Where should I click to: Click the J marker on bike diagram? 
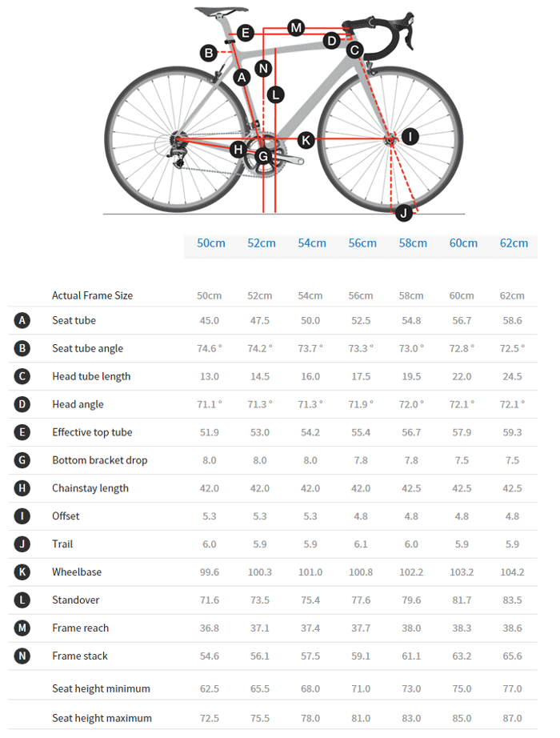[x=404, y=212]
